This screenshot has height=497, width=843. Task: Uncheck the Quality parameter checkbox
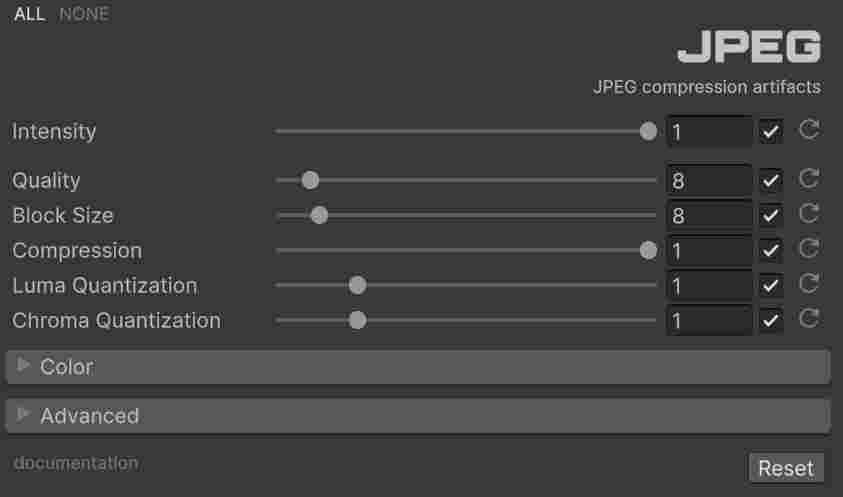[770, 181]
